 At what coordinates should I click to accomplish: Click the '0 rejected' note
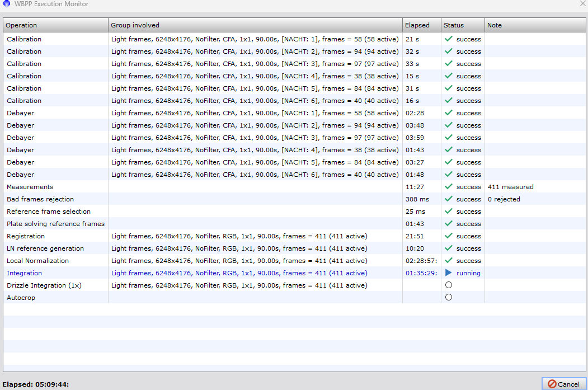(504, 199)
